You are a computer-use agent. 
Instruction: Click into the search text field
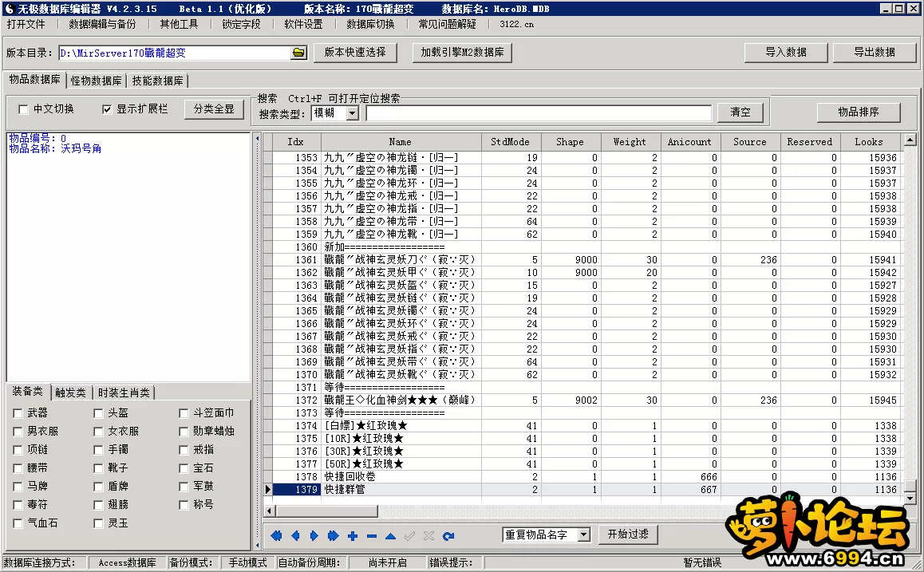coord(539,113)
